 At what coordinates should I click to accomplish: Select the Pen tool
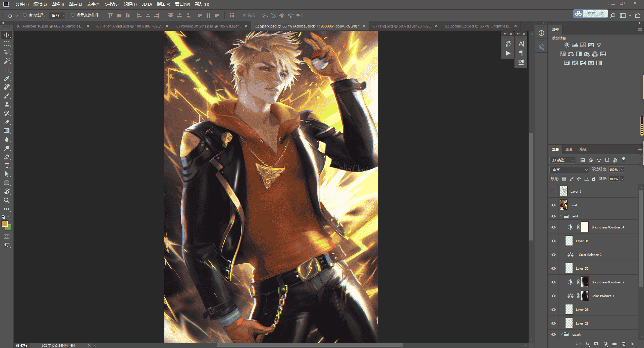[x=7, y=157]
